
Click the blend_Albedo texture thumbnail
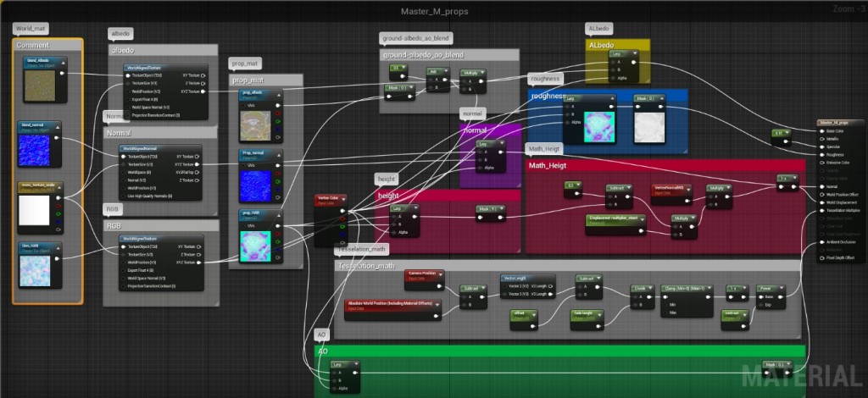pyautogui.click(x=40, y=86)
